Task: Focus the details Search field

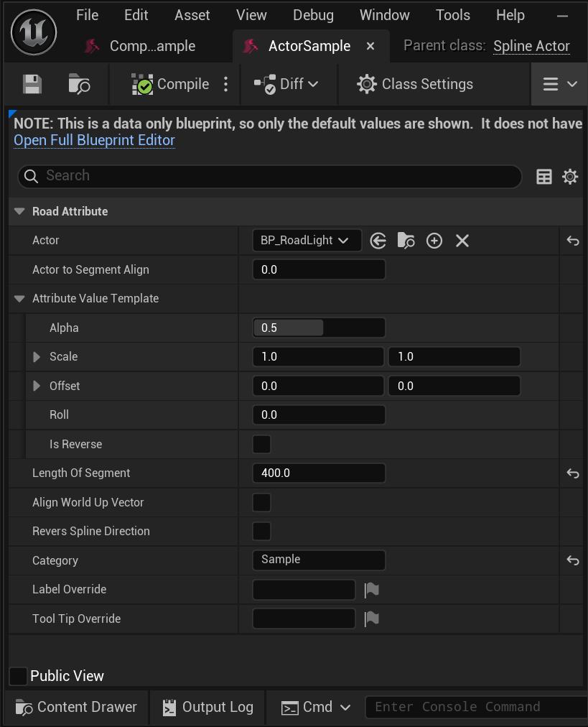Action: [x=270, y=176]
